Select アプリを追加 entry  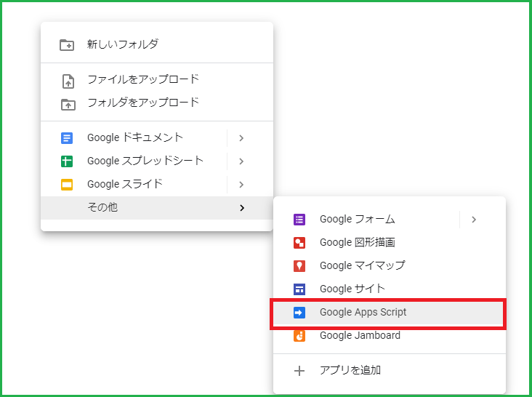point(390,370)
